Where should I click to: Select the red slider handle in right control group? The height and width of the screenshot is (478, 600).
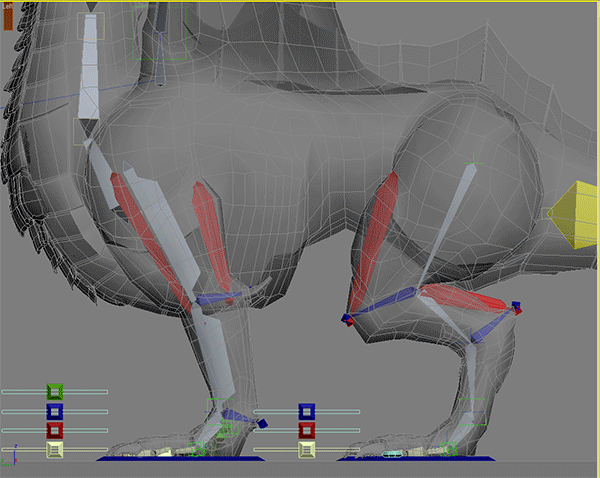307,431
